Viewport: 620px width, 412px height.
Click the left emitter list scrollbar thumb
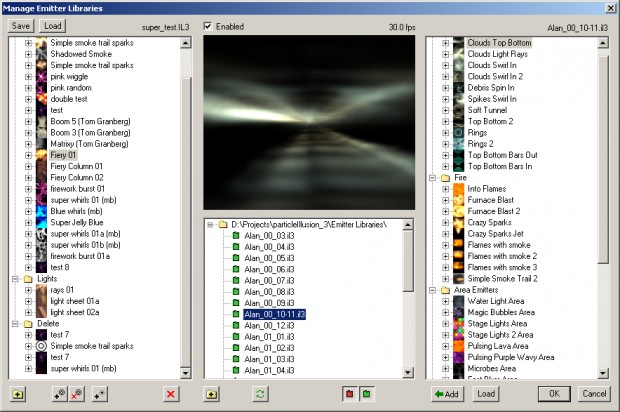[x=186, y=221]
